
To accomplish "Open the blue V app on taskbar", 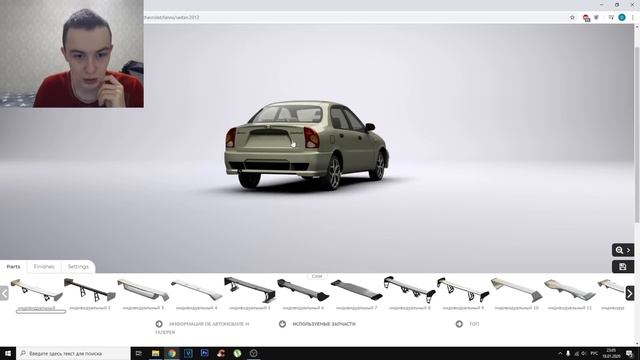I will tap(188, 353).
